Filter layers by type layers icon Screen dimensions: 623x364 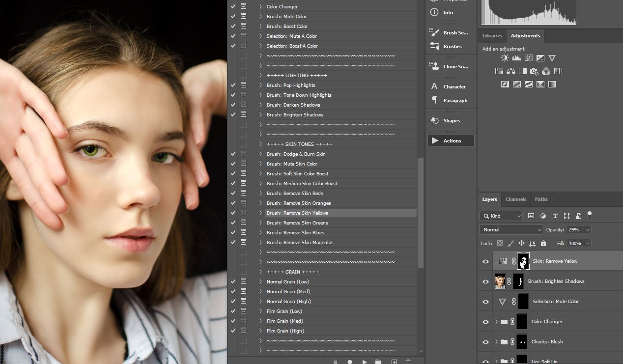(555, 216)
